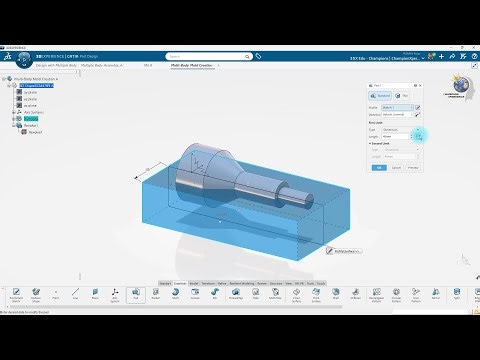Image resolution: width=480 pixels, height=360 pixels.
Task: Click the measure icon next to Length
Action: coord(418,136)
